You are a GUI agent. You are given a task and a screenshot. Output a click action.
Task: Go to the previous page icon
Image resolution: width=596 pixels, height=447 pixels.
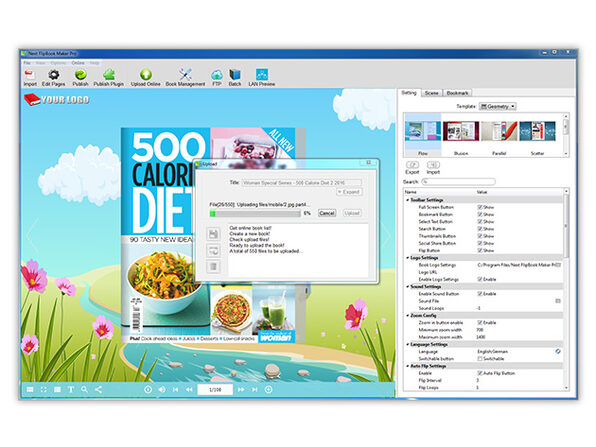tap(189, 389)
